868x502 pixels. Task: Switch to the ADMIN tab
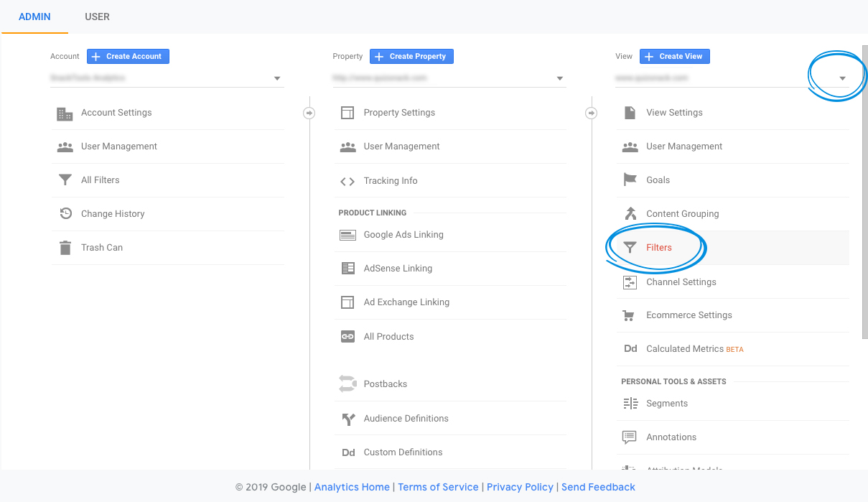point(34,17)
